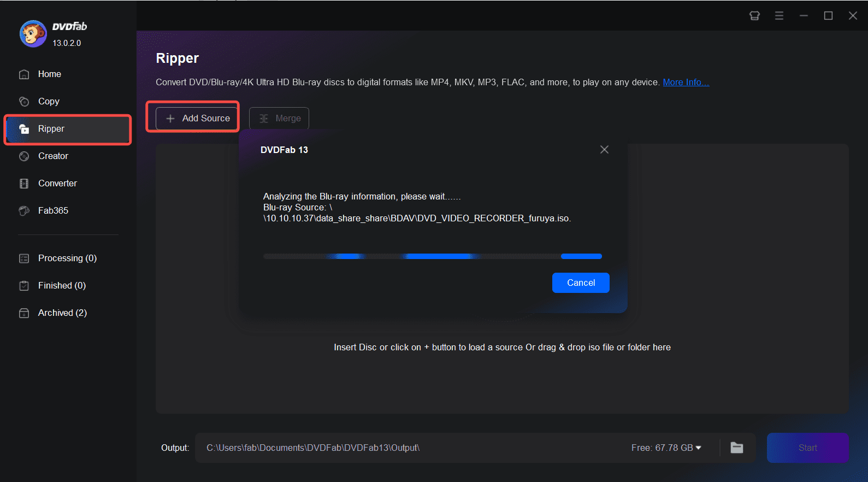Click the plus icon in Add Source
The height and width of the screenshot is (482, 868).
pos(170,119)
